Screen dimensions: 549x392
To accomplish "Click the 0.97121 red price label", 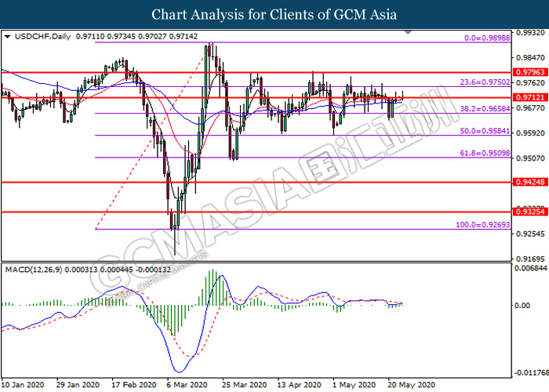I will (x=530, y=97).
